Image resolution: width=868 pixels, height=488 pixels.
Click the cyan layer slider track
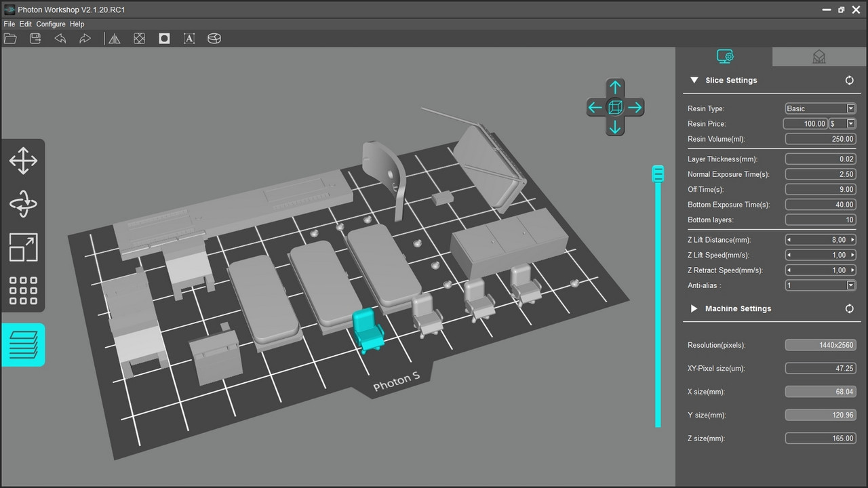tap(658, 305)
